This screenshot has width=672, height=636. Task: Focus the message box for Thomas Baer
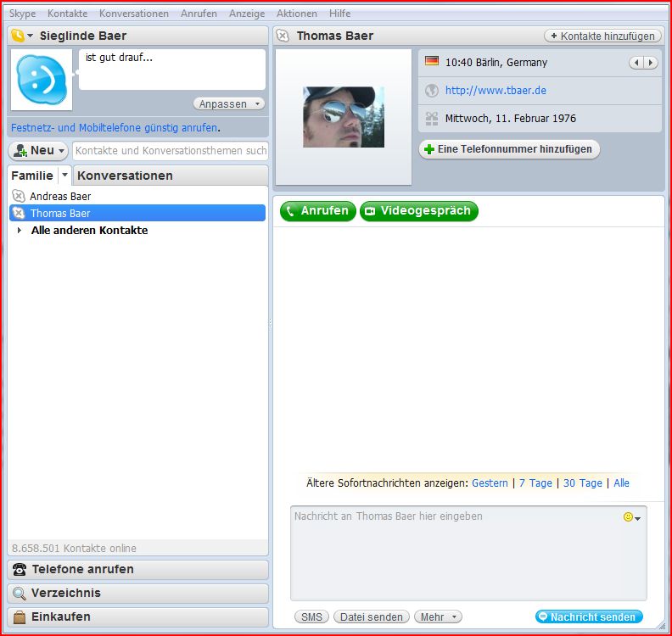click(468, 554)
